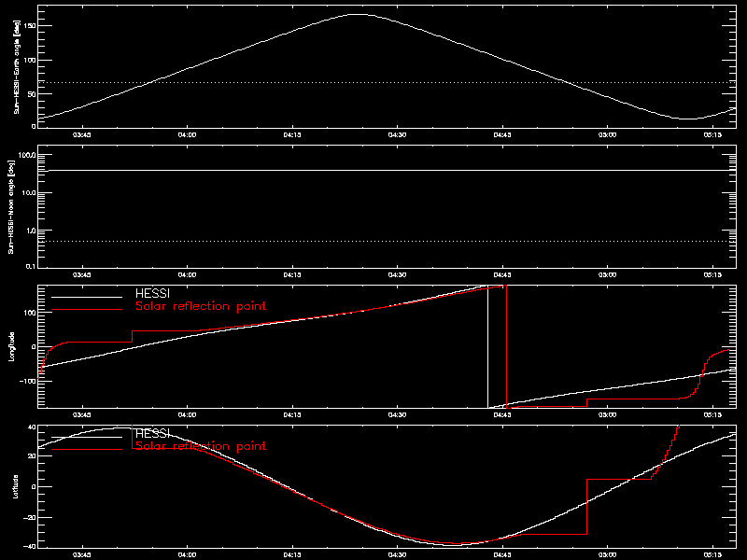This screenshot has width=747, height=560.
Task: Click the -20 tick label in Latitude plot
Action: (x=29, y=518)
